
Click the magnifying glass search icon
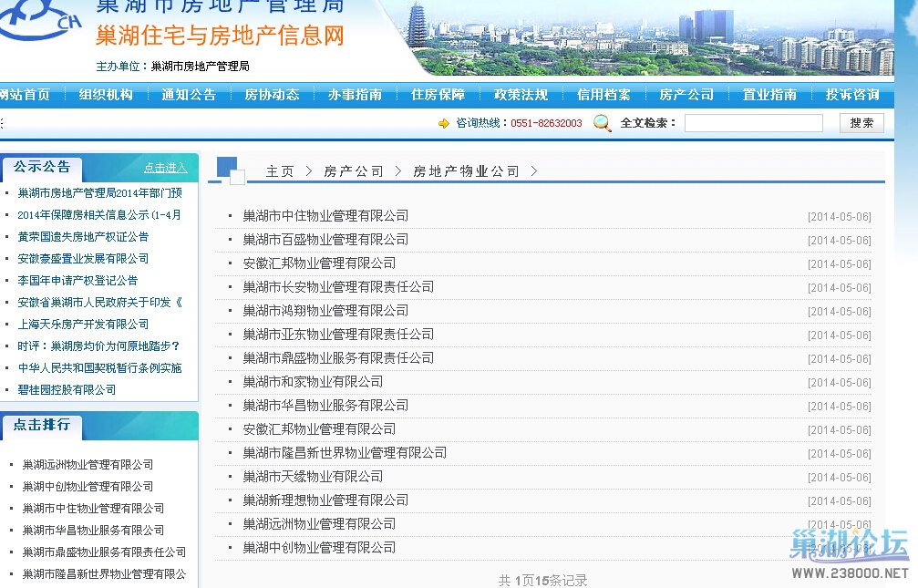click(x=602, y=123)
